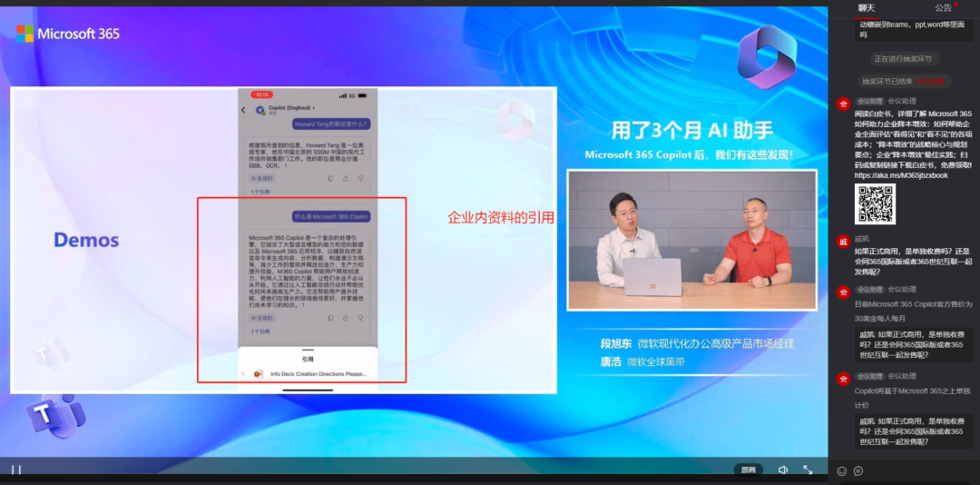This screenshot has height=485, width=980.
Task: Click the back arrow in phone demo
Action: pos(244,110)
